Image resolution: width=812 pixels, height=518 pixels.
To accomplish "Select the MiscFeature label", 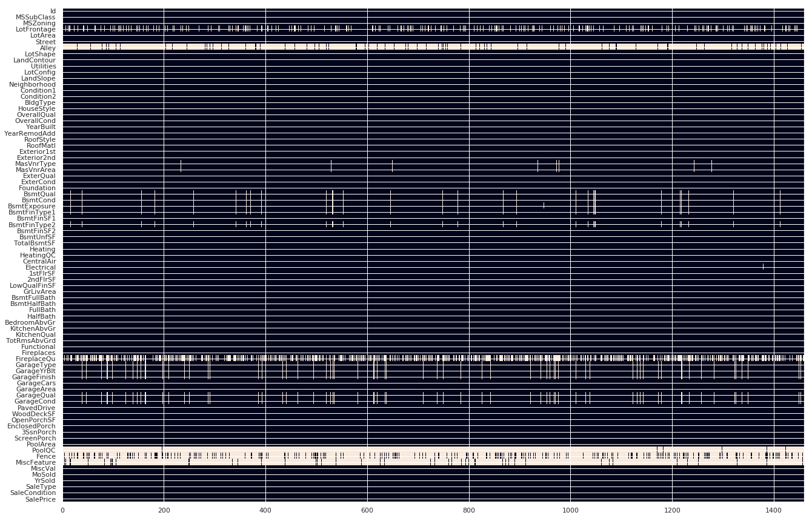I will [x=37, y=462].
